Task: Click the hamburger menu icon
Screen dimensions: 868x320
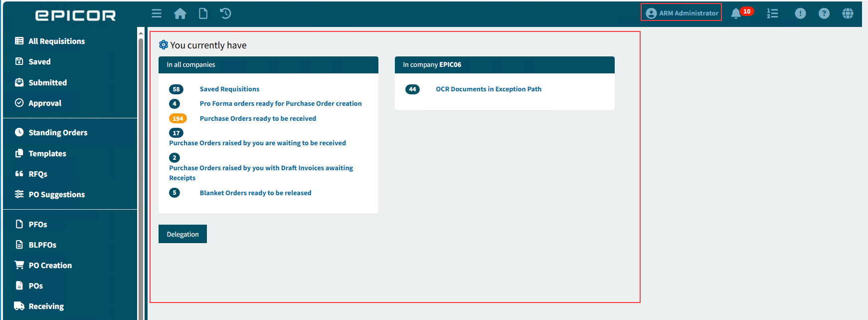Action: pyautogui.click(x=157, y=13)
